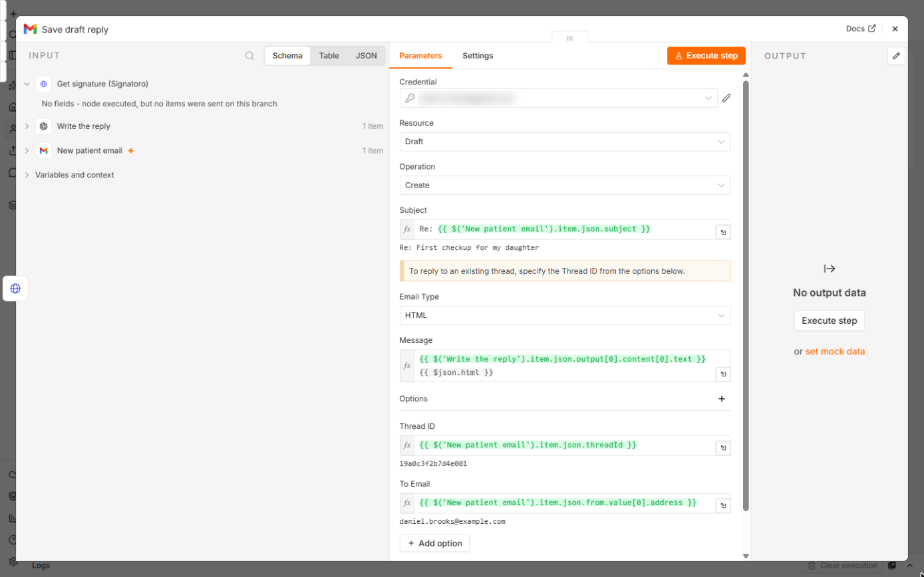Click the fx icon of the To Email field
This screenshot has height=577, width=924.
(x=407, y=503)
